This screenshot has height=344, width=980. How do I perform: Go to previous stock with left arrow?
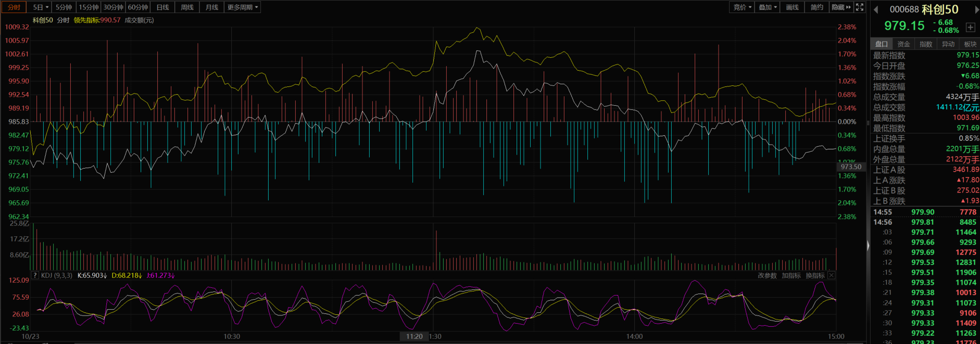876,9
